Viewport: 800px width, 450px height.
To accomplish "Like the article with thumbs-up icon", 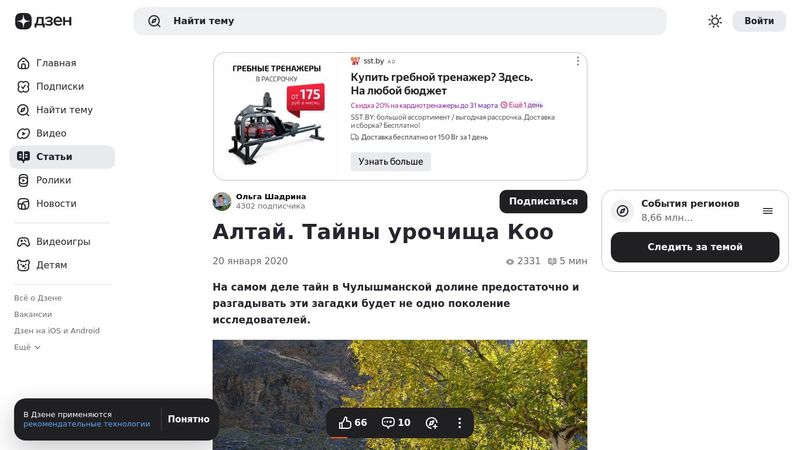I will 345,423.
